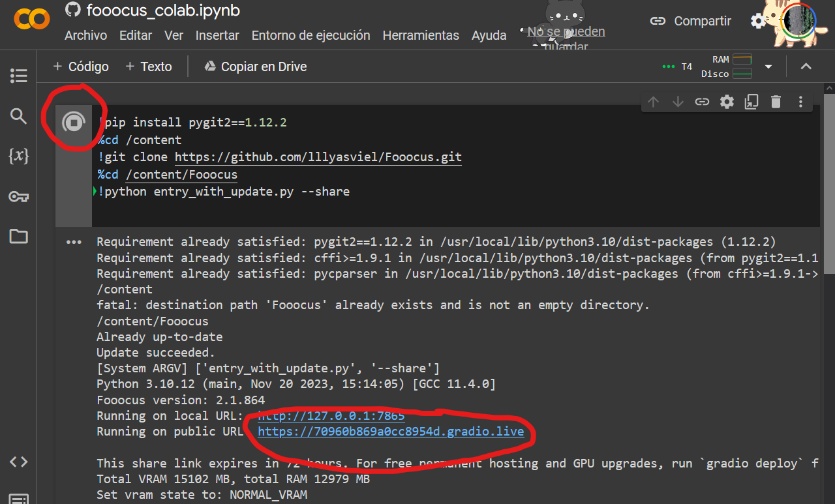
Task: Delete the code cell
Action: [x=776, y=102]
